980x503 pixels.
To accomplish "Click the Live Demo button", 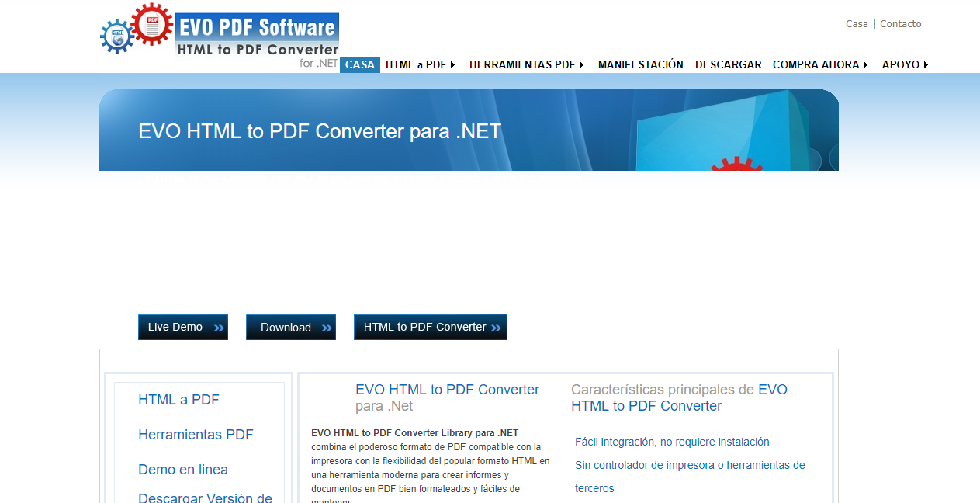I will pos(183,327).
